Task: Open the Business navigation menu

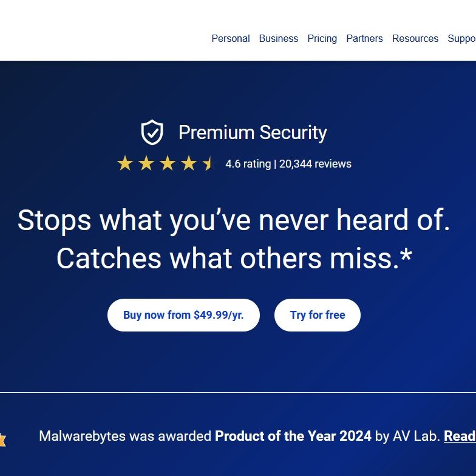Action: [x=278, y=38]
